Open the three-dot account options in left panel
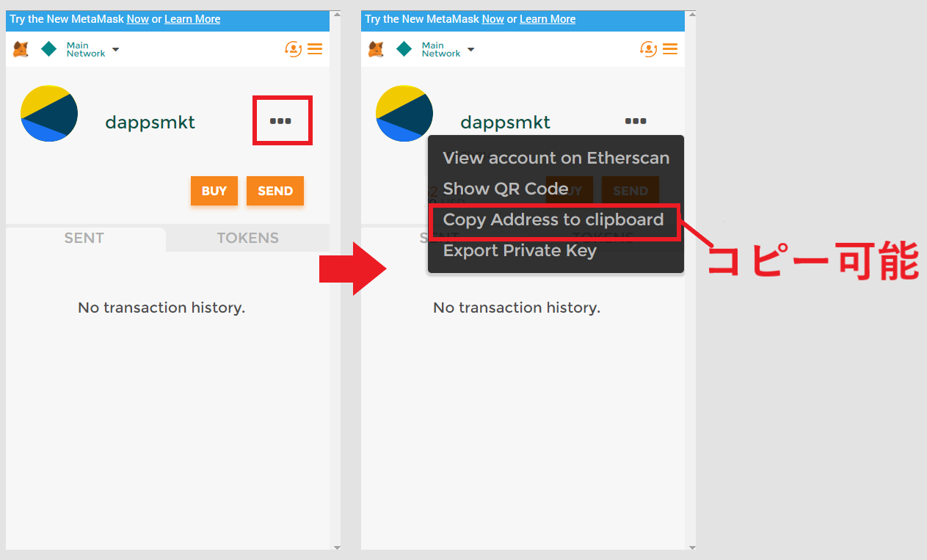Viewport: 927px width, 560px height. pos(280,121)
